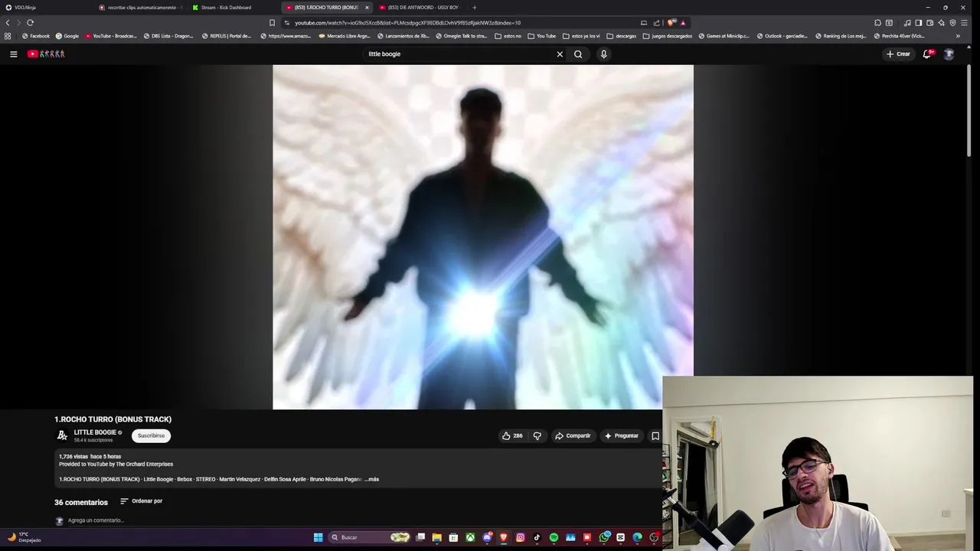This screenshot has width=980, height=551.
Task: Start voice search with microphone
Action: (603, 54)
